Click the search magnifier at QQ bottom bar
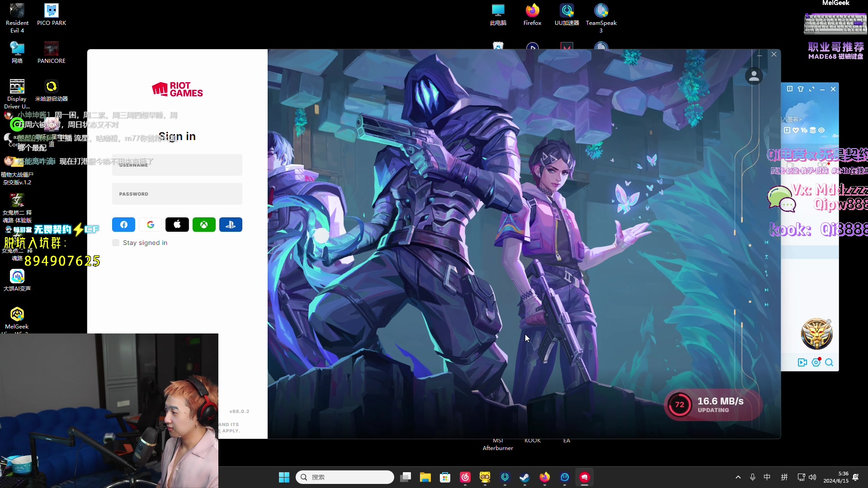868x488 pixels. click(829, 362)
